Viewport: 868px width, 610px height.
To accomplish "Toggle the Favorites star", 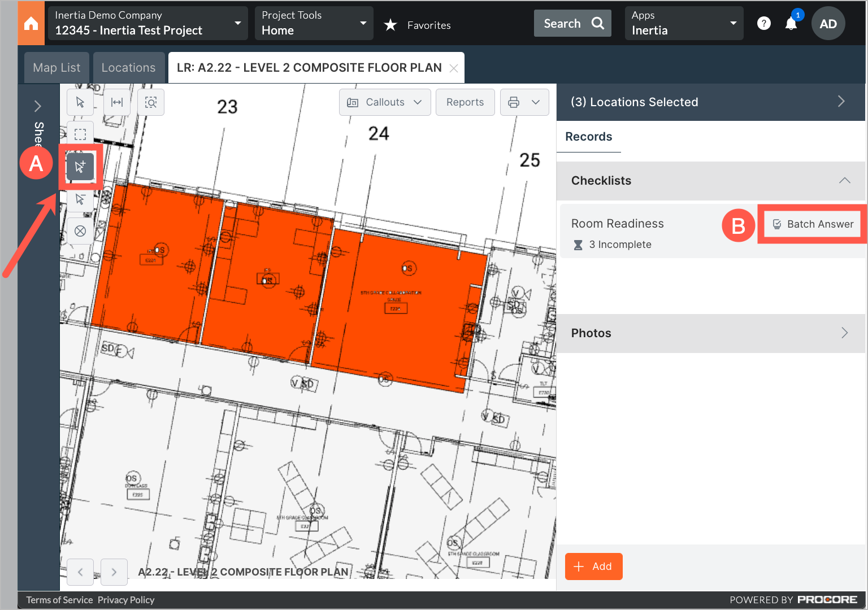I will pos(390,24).
